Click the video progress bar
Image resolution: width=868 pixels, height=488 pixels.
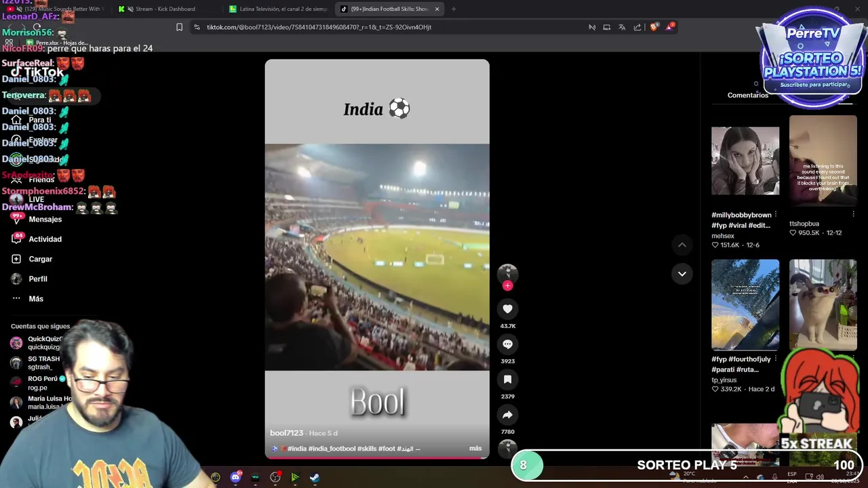point(377,458)
